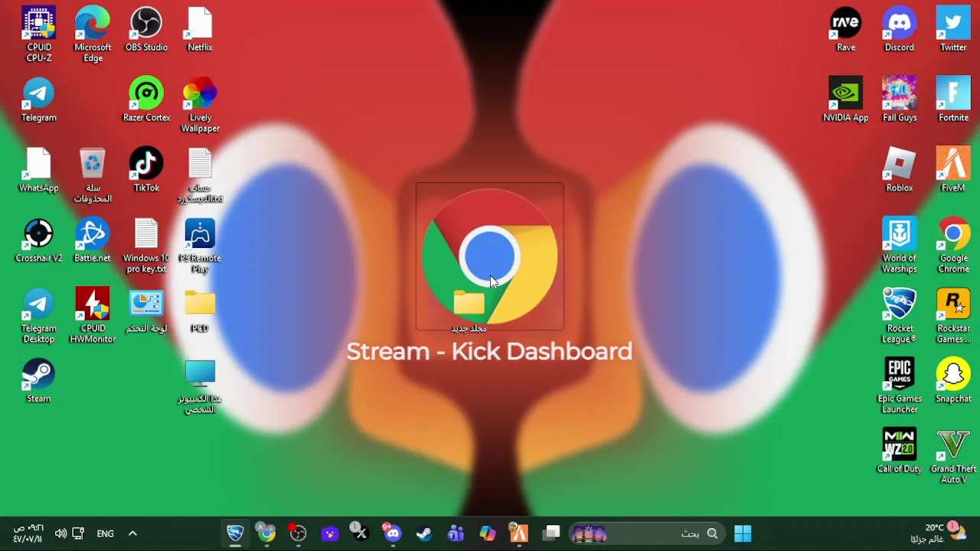This screenshot has height=551, width=980.
Task: Select the Telegram Desktop shortcut icon
Action: pos(39,315)
